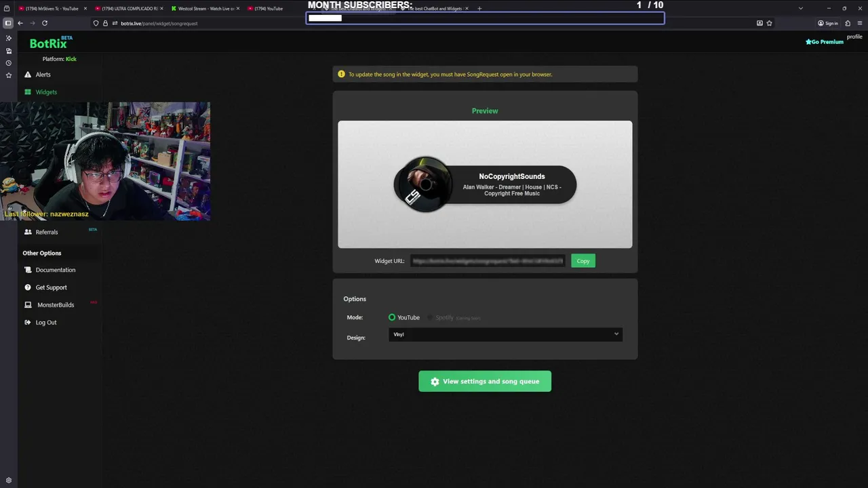Close the Westcol Stream tab
Screen dimensions: 868x488
tap(238, 9)
